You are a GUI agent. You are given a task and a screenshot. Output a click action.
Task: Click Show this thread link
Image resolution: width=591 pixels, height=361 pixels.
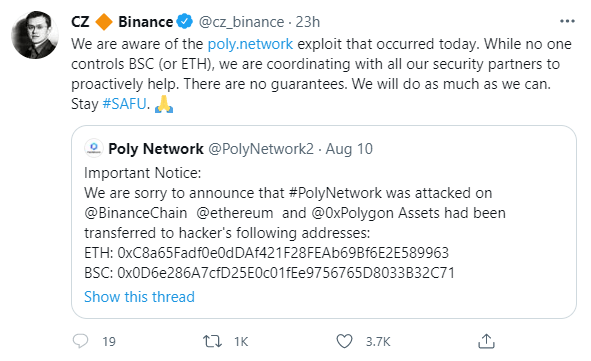139,297
